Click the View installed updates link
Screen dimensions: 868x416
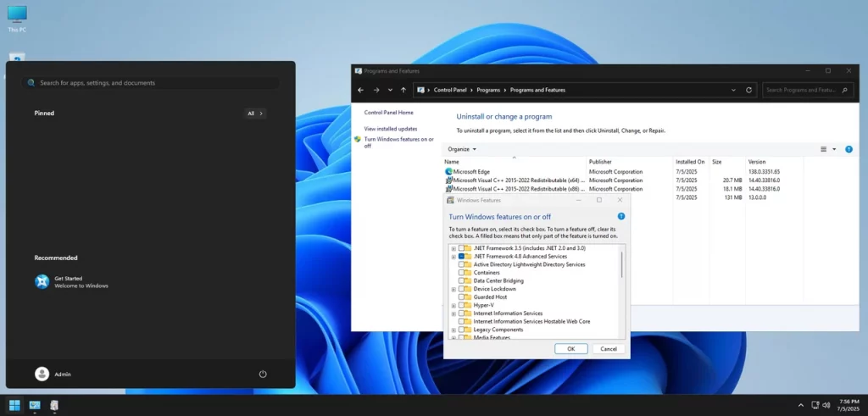390,129
